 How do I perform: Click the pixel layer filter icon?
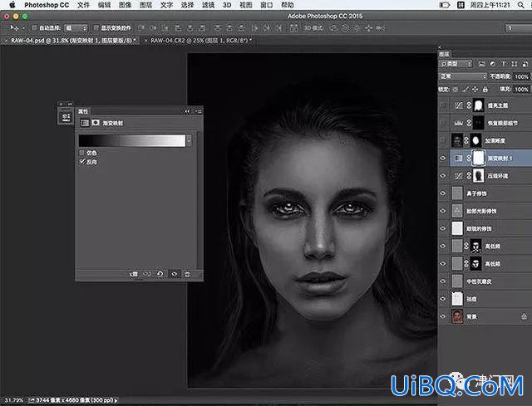[x=481, y=64]
